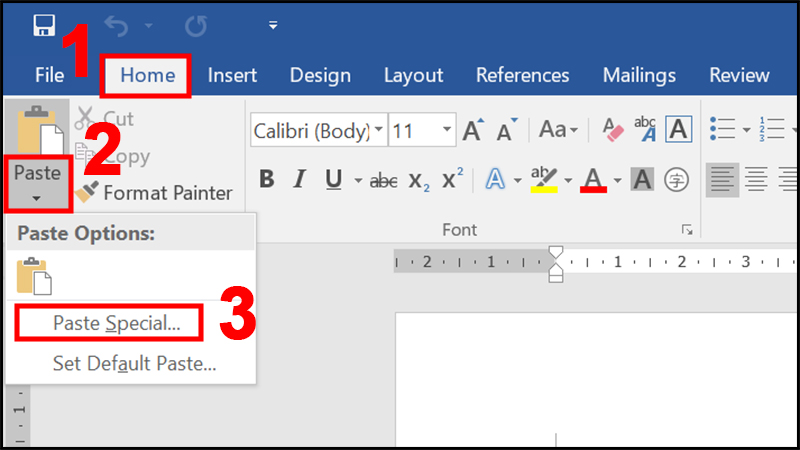The image size is (800, 450).
Task: Expand the font size dropdown showing 11
Action: pyautogui.click(x=447, y=130)
